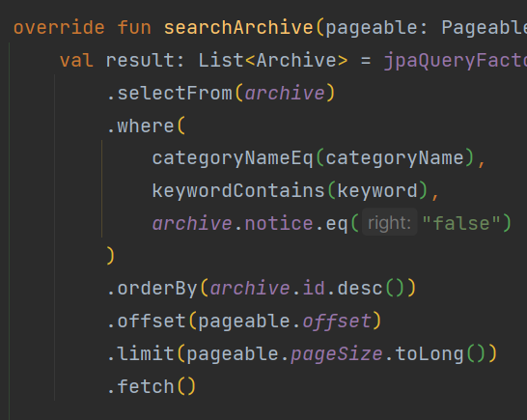The image size is (527, 420).
Task: Click the 'right:' parameter inlay hint
Action: tap(390, 223)
